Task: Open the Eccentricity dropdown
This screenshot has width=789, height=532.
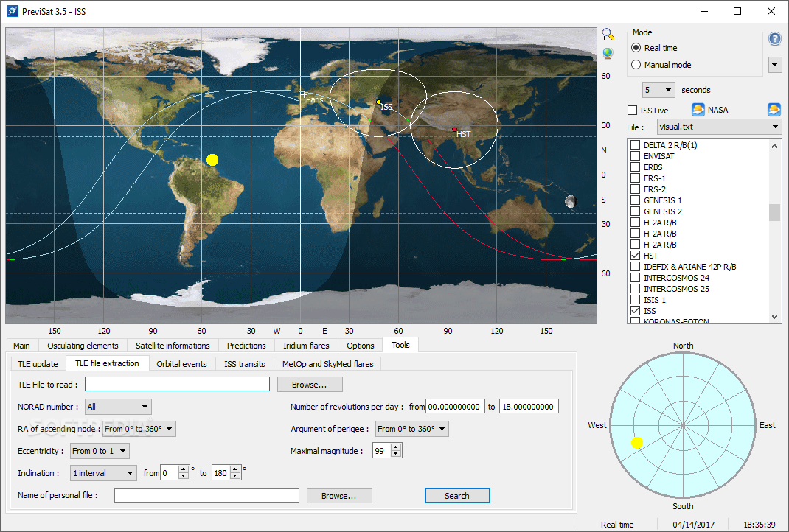Action: coord(100,451)
